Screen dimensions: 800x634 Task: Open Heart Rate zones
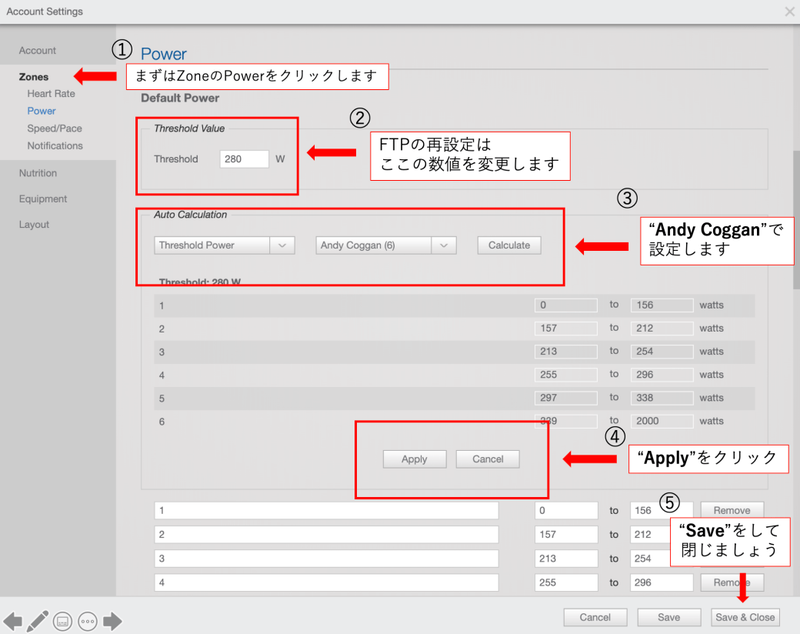click(51, 94)
